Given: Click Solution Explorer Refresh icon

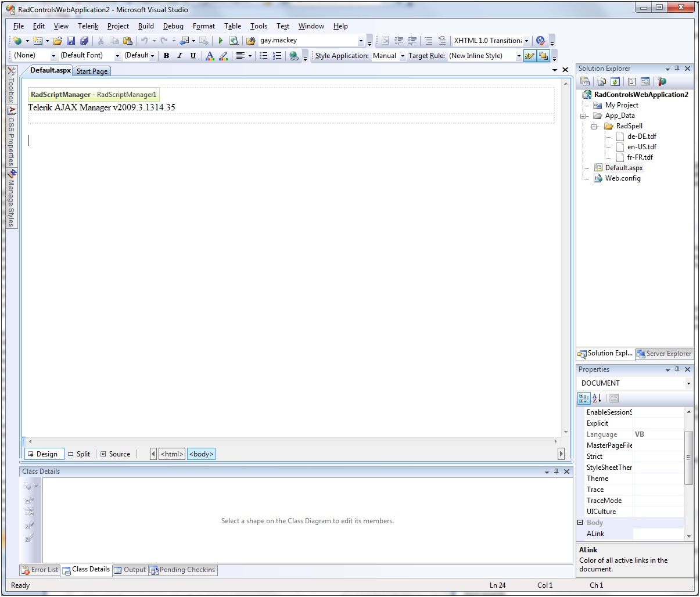Looking at the screenshot, I should 615,82.
